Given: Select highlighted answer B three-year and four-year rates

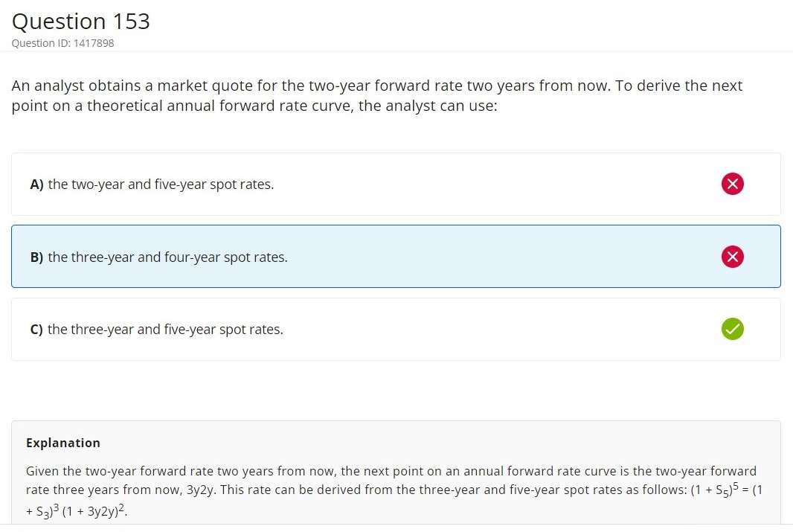Looking at the screenshot, I should pyautogui.click(x=167, y=257).
